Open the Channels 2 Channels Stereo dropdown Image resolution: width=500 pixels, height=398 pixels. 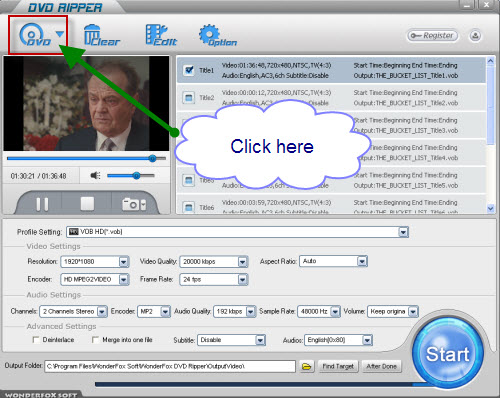point(73,311)
